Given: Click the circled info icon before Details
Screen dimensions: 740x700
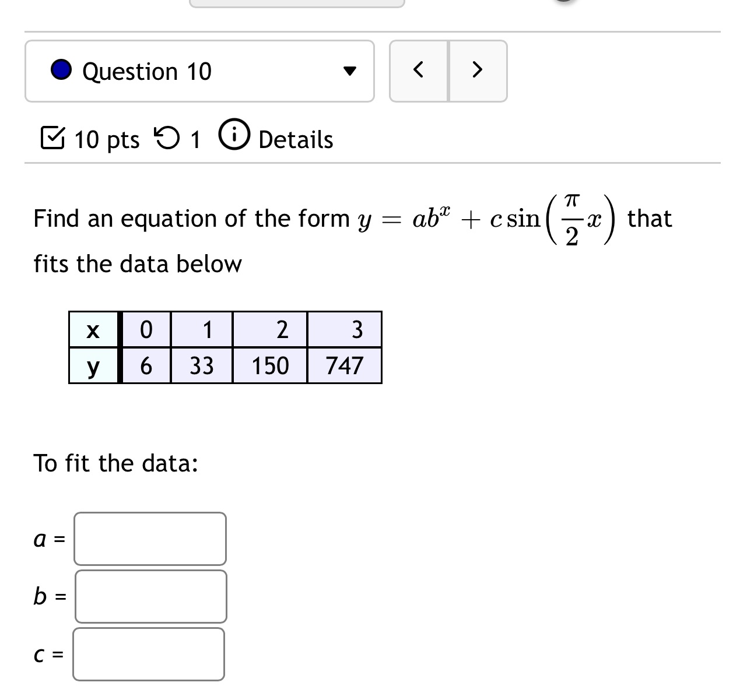Looking at the screenshot, I should coord(234,136).
